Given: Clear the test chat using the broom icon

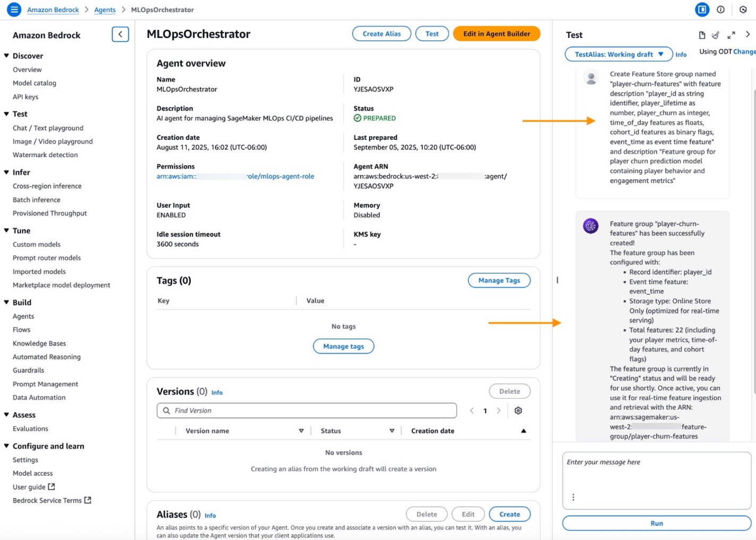Looking at the screenshot, I should [715, 35].
